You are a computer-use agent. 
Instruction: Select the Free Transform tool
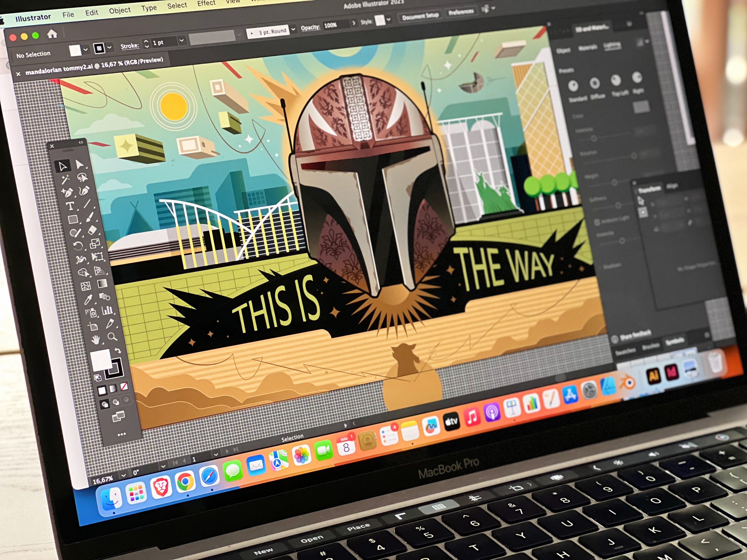point(98,257)
